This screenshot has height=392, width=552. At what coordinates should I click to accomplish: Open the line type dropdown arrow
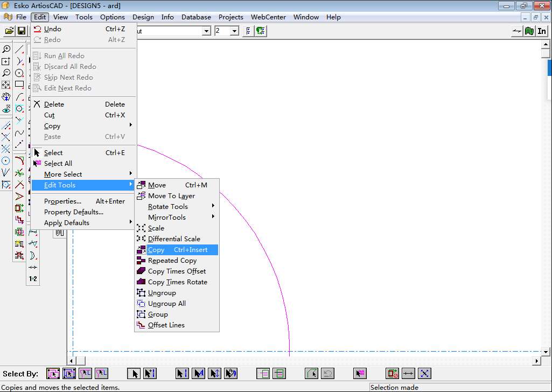point(206,31)
